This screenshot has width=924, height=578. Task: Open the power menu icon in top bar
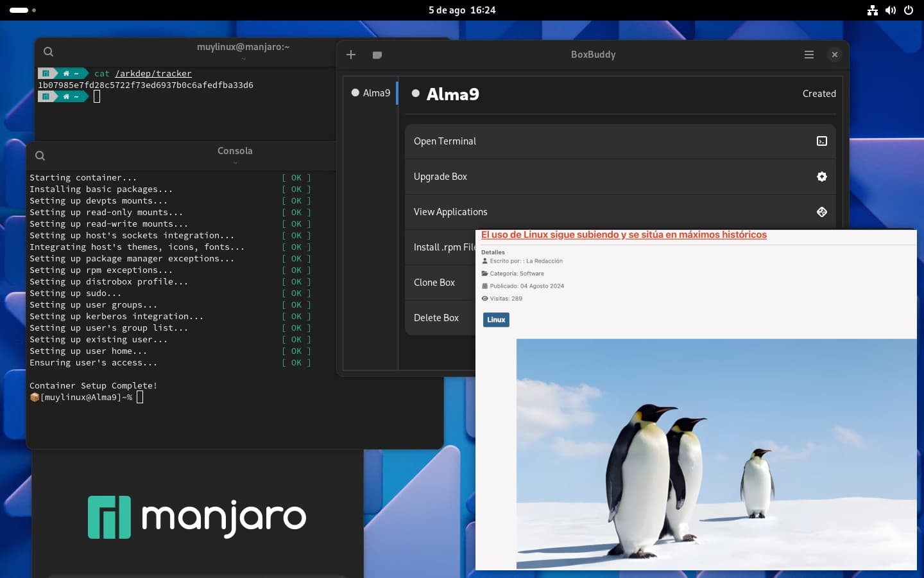[x=908, y=10]
